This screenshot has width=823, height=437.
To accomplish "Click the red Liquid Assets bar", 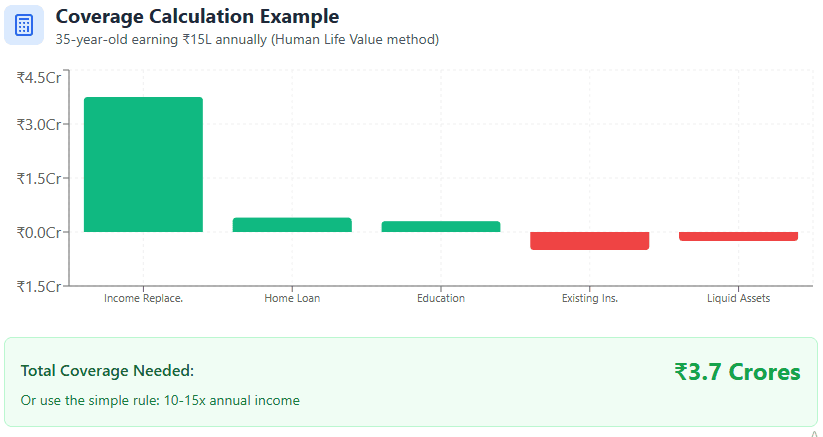I will (739, 237).
